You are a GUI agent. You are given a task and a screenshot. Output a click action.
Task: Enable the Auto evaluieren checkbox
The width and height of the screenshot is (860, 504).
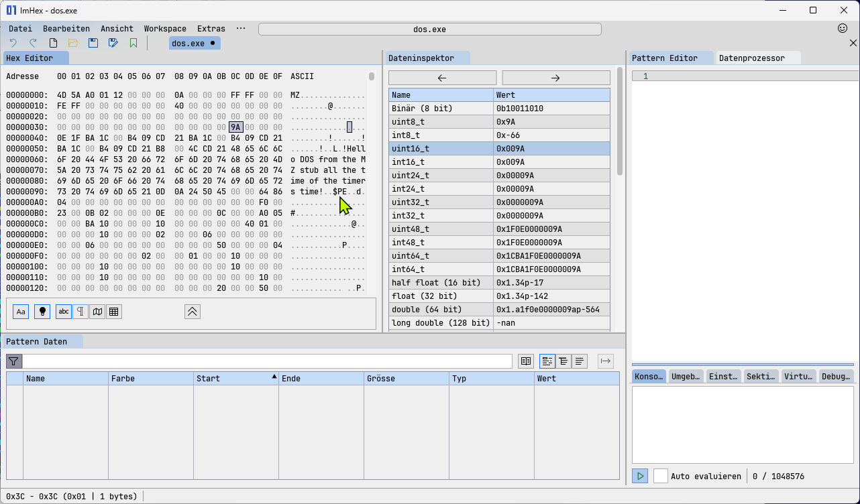click(x=661, y=476)
